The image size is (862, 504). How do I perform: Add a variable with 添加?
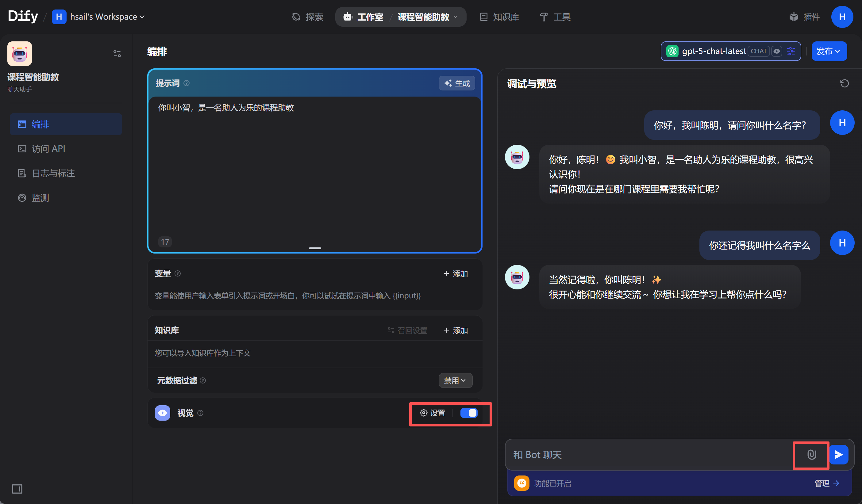[456, 273]
